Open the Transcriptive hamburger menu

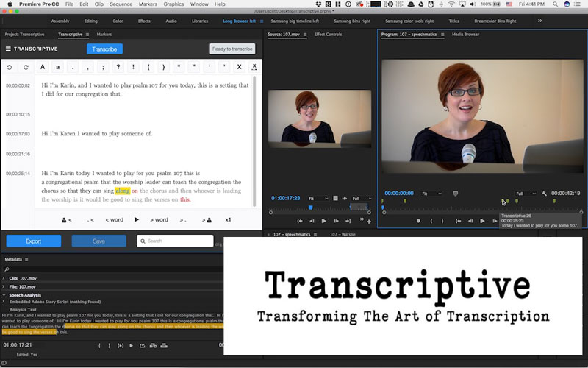(x=8, y=49)
